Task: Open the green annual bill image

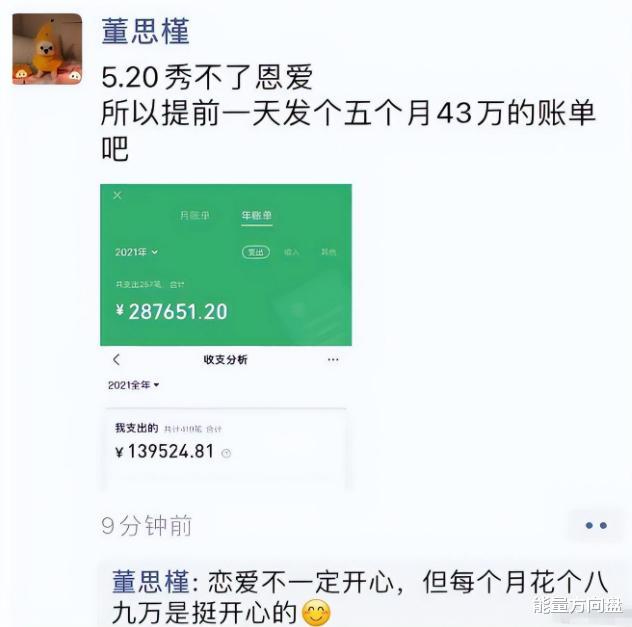Action: click(226, 265)
